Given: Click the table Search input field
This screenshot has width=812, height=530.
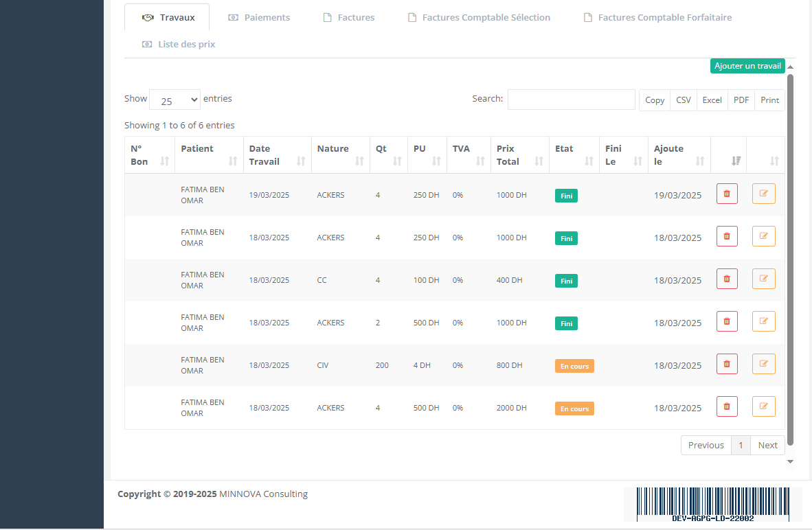Looking at the screenshot, I should click(571, 100).
